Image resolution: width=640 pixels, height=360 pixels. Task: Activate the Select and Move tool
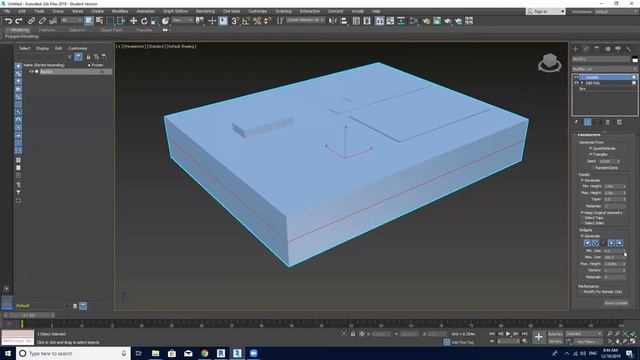[133, 21]
